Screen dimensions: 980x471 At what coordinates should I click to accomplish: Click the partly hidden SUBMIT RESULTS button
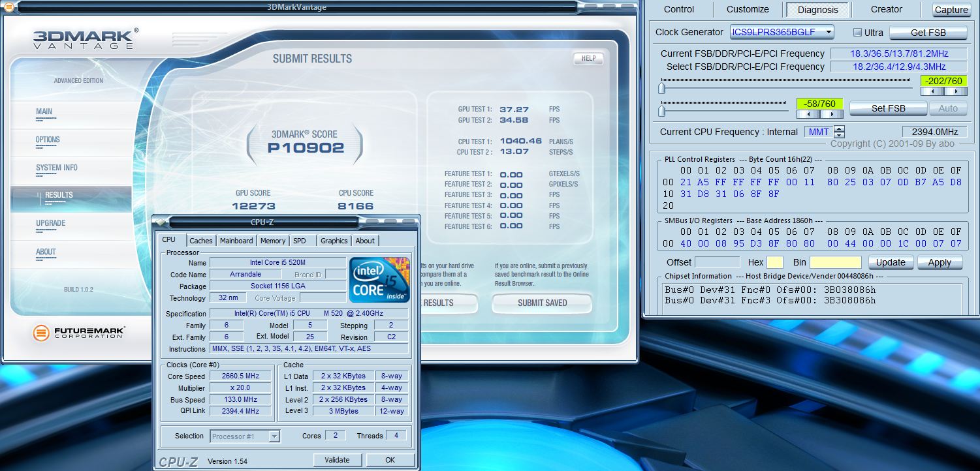point(449,303)
